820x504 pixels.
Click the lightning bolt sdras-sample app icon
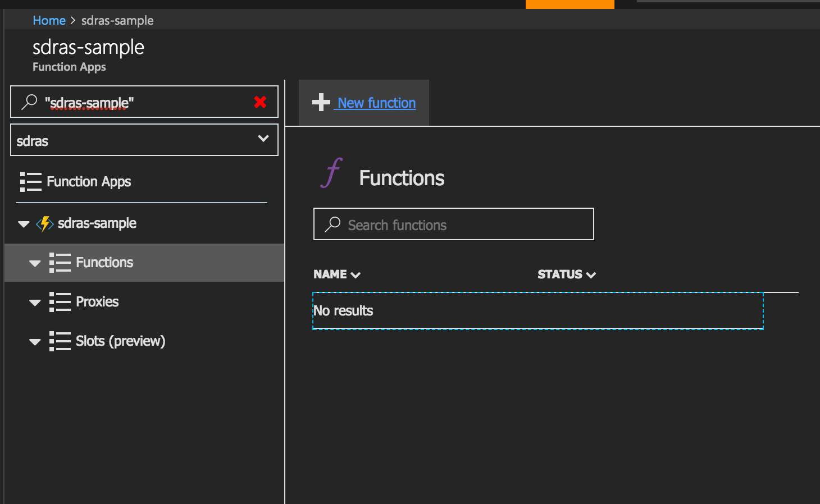(45, 223)
